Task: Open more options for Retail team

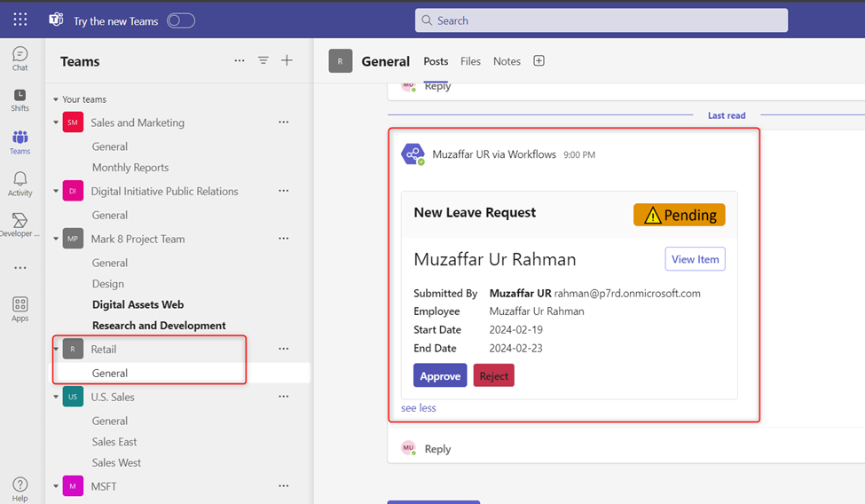Action: coord(284,349)
